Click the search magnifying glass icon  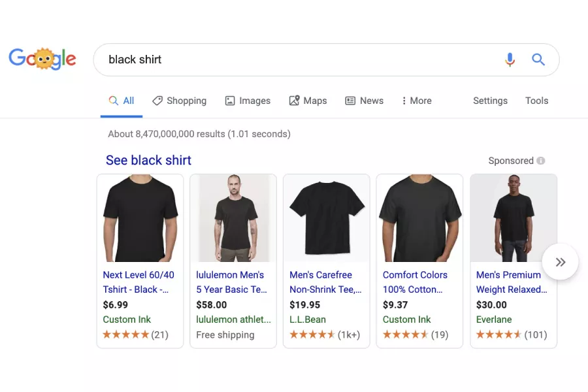point(538,59)
